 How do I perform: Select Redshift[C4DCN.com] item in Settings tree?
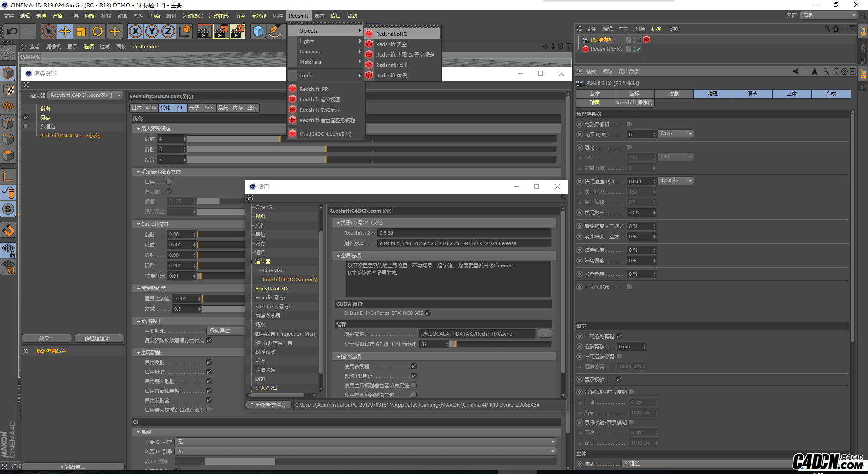(290, 280)
